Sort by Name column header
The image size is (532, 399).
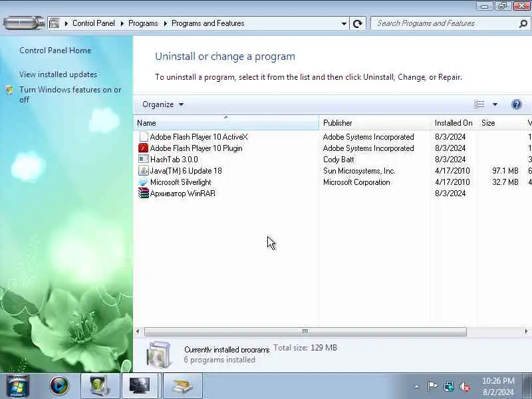[226, 123]
